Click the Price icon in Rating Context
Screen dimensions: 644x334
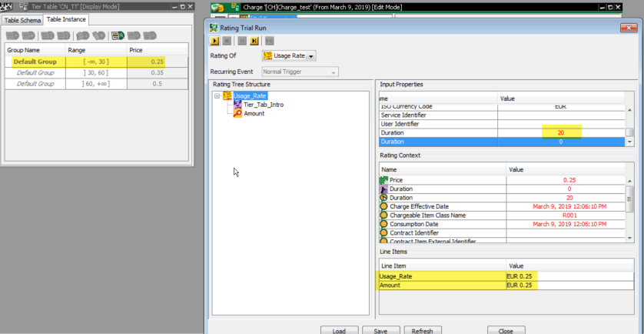[384, 179]
